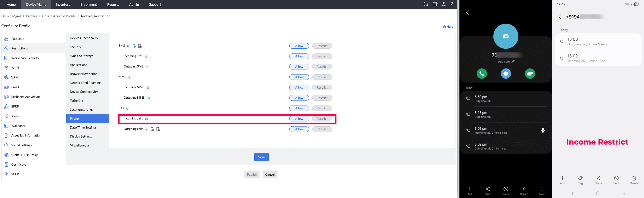Select Restrict for Incoming calls

tap(322, 119)
